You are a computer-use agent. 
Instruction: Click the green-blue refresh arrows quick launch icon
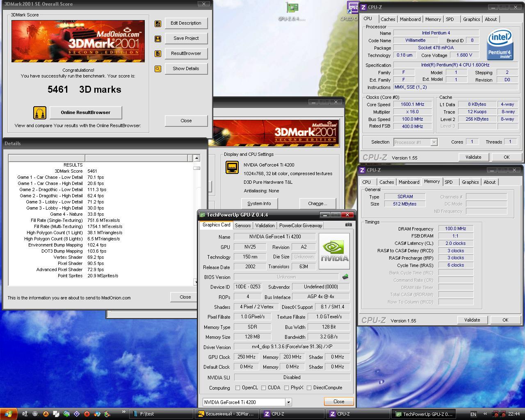click(66, 414)
